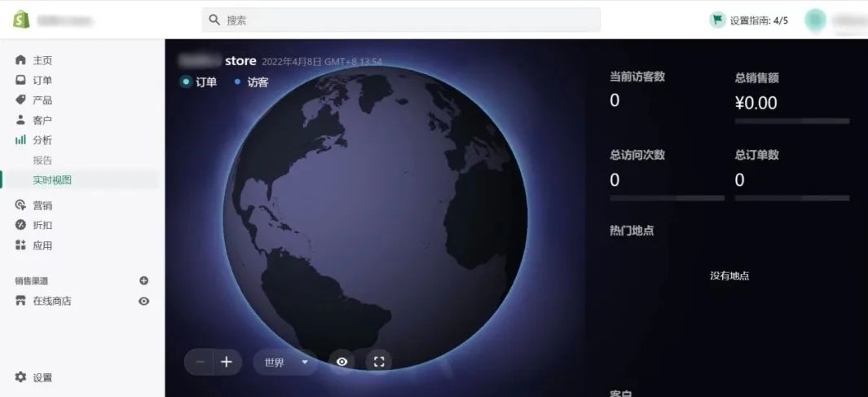The height and width of the screenshot is (397, 868).
Task: Open 折扣 discounts icon
Action: pyautogui.click(x=21, y=225)
